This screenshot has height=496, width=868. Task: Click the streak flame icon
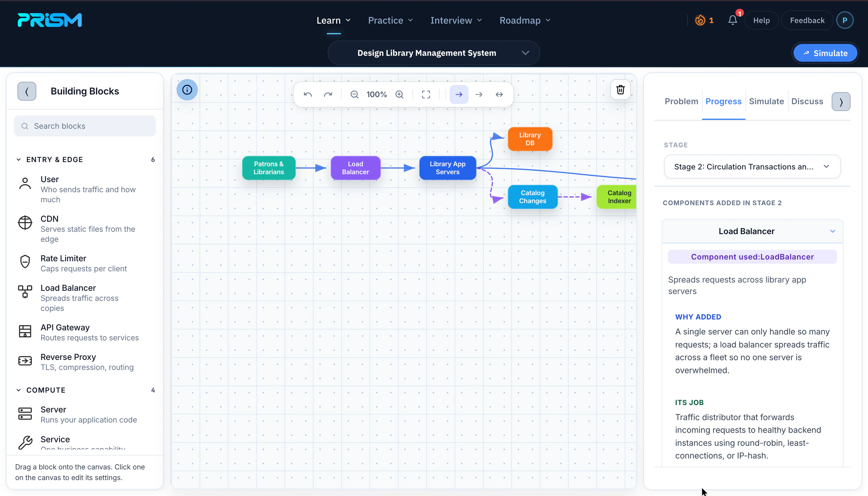point(700,20)
